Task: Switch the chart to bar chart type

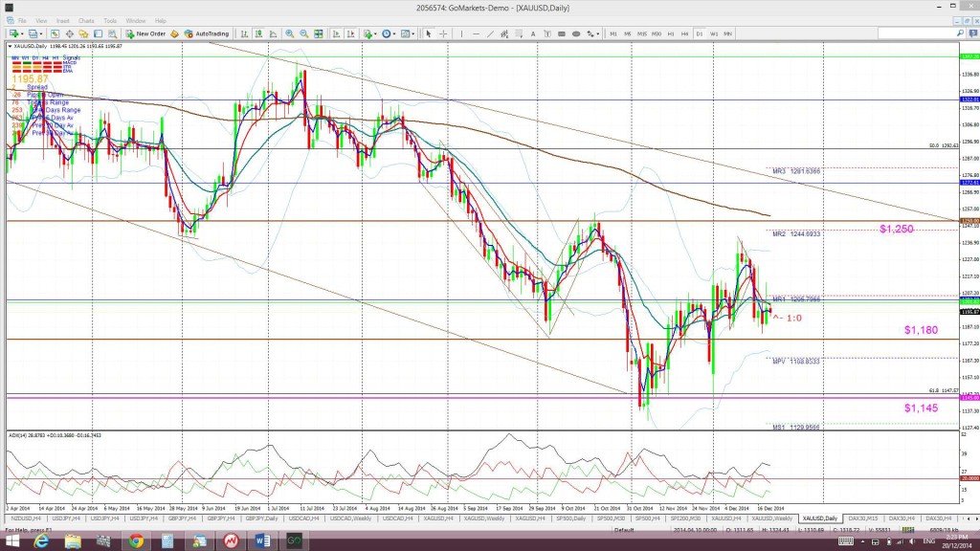Action: point(244,33)
